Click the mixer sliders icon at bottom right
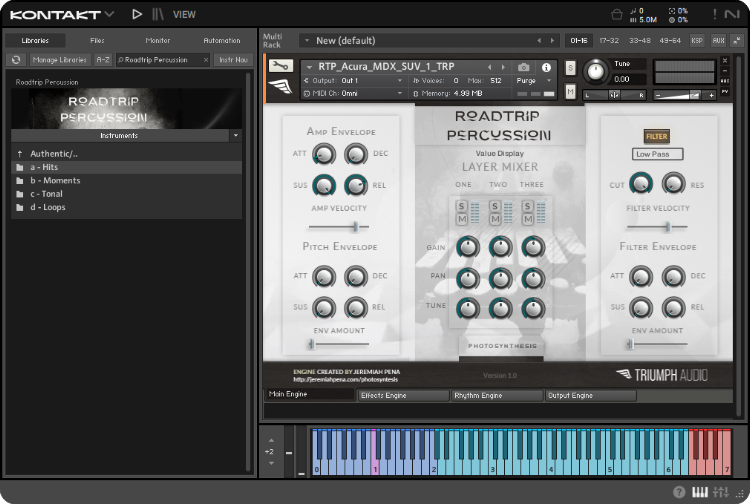Image resolution: width=750 pixels, height=504 pixels. [719, 492]
